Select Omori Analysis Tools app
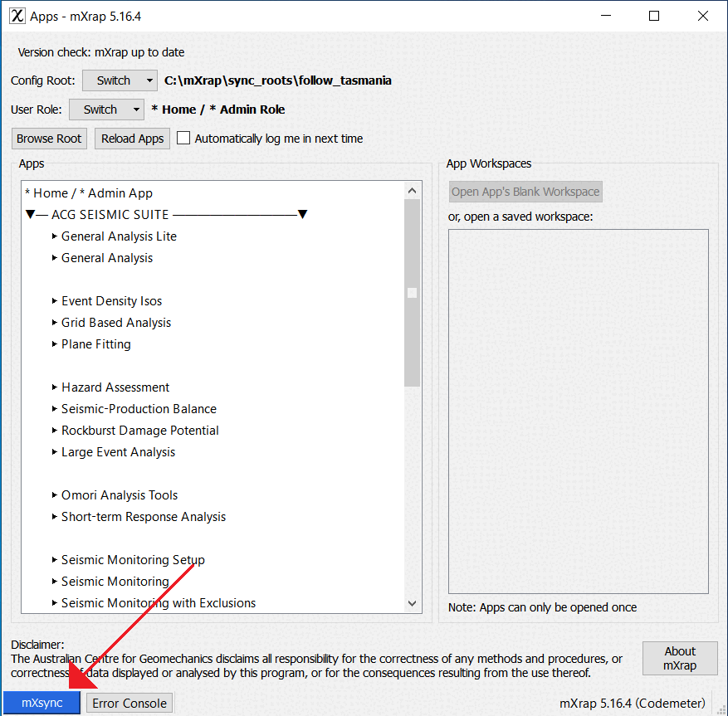Screen dimensions: 728x716 (x=120, y=495)
